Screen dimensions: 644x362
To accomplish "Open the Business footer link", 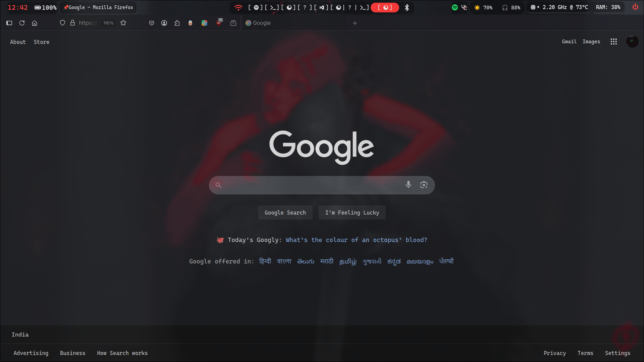I will click(72, 353).
